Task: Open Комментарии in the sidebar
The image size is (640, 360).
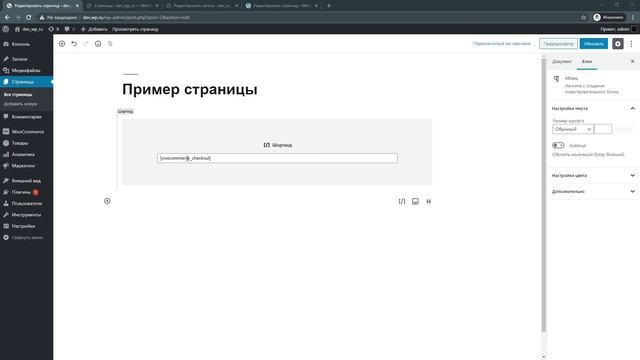Action: point(26,117)
